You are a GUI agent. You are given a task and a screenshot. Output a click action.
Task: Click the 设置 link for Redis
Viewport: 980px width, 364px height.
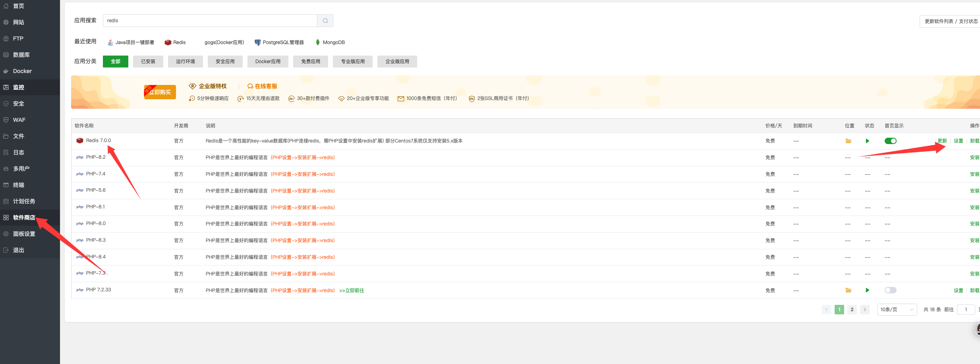(958, 141)
